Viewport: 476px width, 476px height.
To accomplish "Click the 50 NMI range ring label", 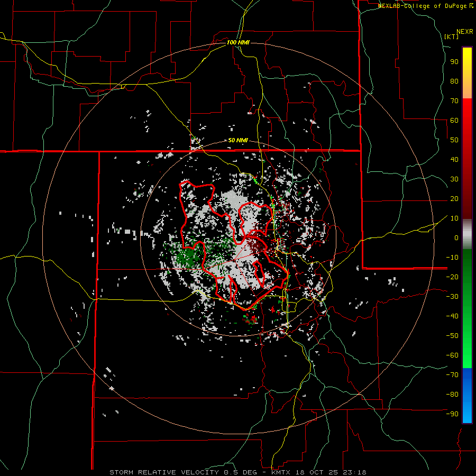I will [238, 140].
